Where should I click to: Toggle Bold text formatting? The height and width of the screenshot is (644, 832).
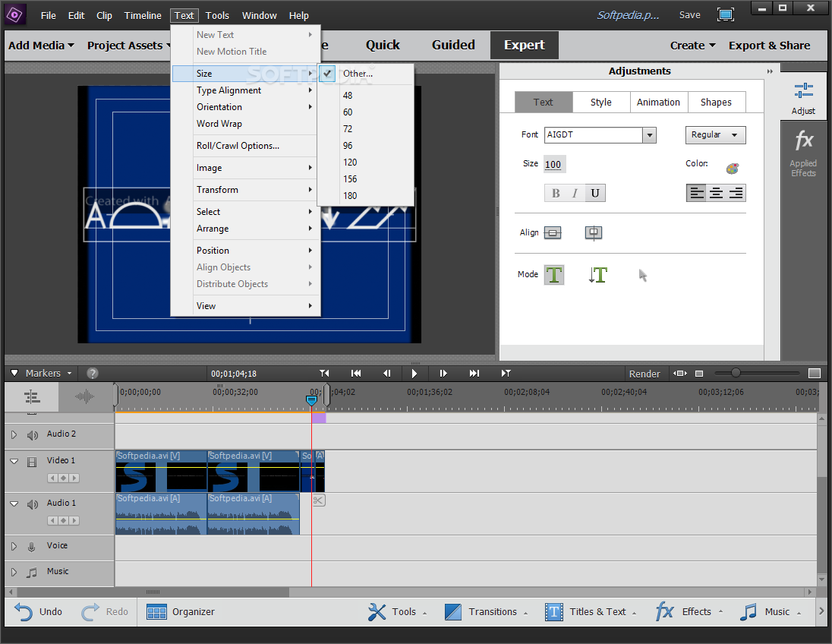pos(555,193)
